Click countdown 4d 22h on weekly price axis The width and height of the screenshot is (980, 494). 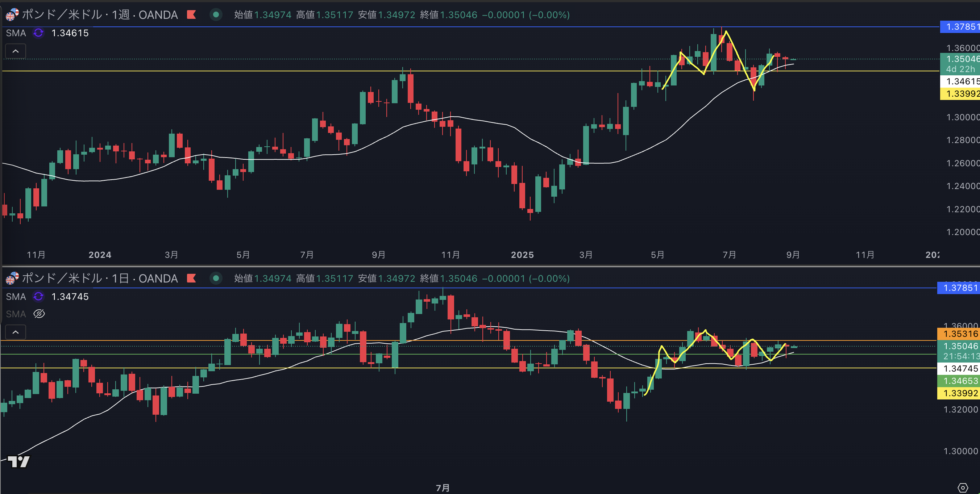(960, 69)
